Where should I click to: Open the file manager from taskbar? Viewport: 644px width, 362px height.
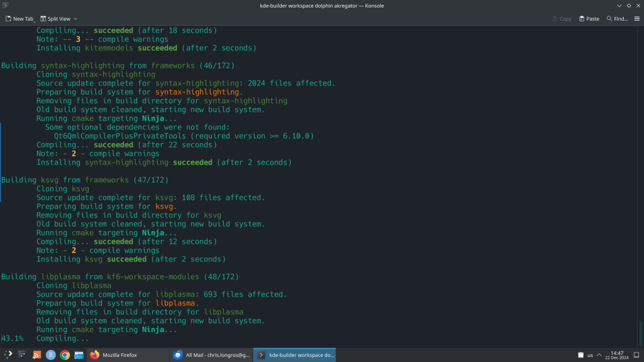[x=79, y=355]
